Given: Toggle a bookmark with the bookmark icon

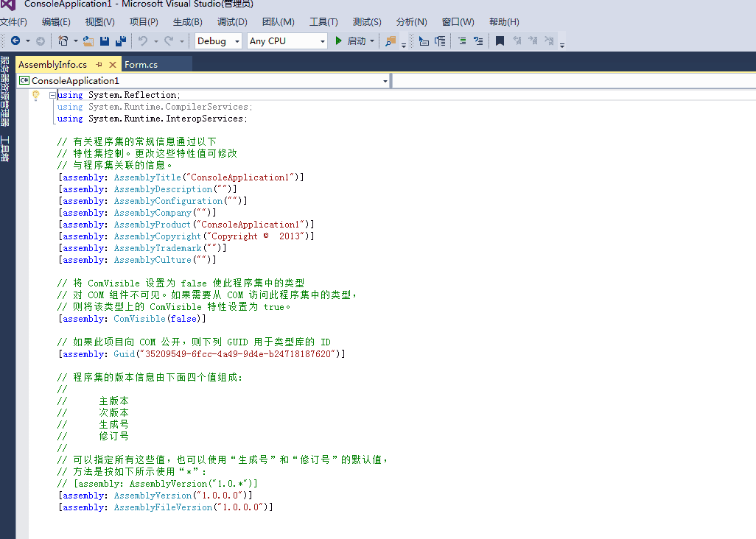Looking at the screenshot, I should point(500,41).
